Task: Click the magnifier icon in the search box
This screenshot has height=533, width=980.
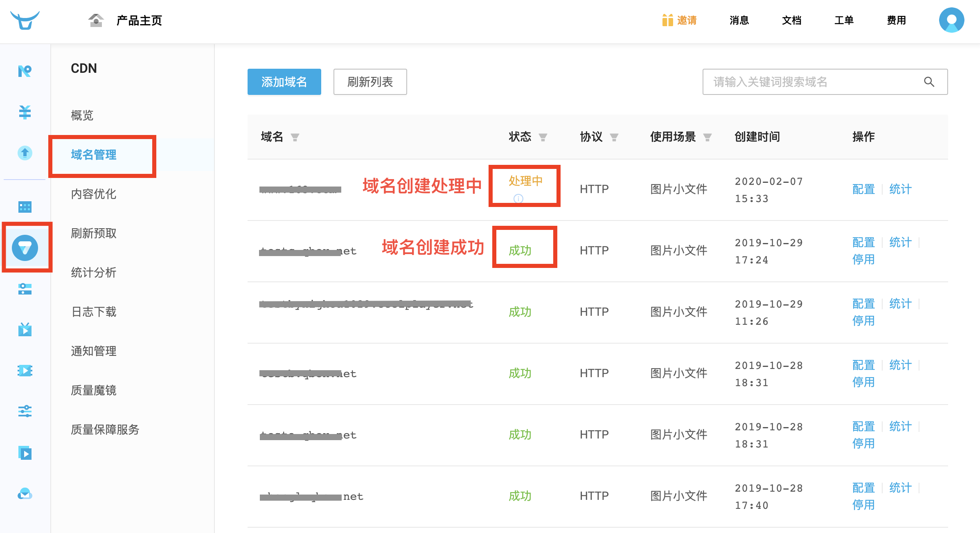Action: (930, 82)
